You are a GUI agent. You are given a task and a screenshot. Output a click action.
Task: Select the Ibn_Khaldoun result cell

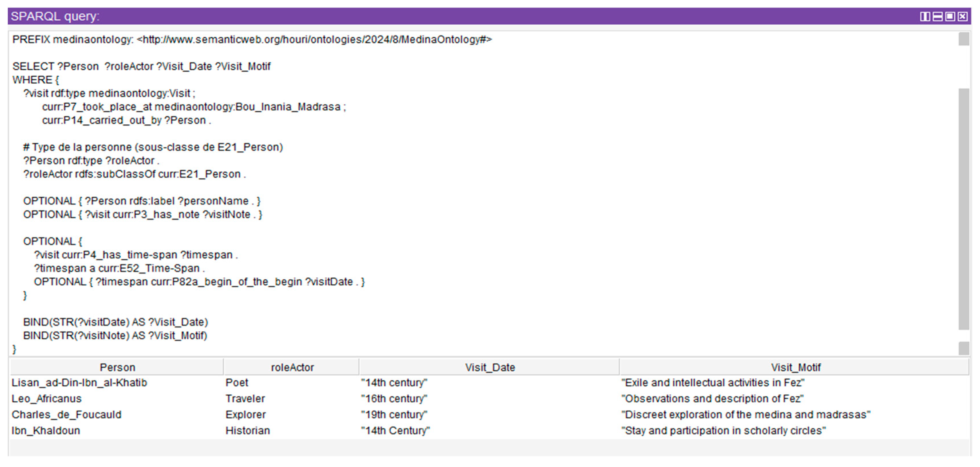(46, 431)
